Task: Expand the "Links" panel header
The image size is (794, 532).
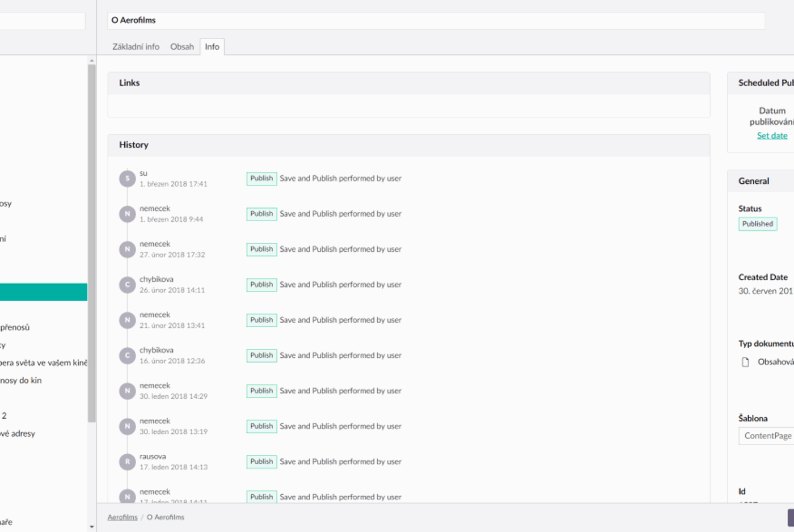Action: pyautogui.click(x=129, y=83)
